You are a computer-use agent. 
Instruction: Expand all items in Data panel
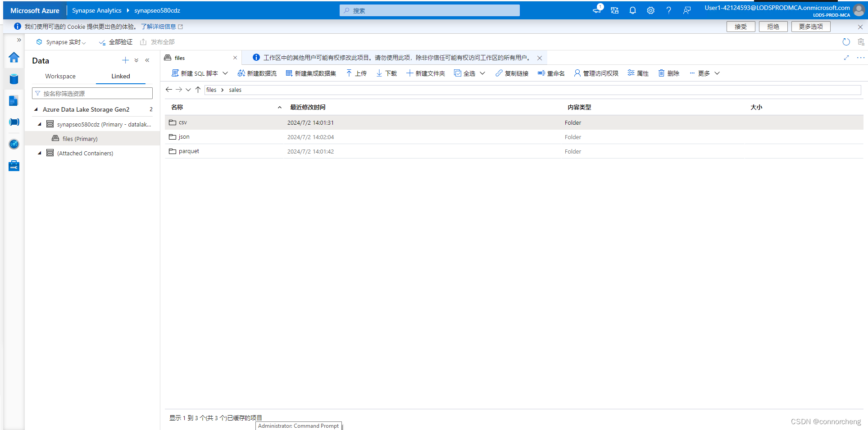point(136,60)
